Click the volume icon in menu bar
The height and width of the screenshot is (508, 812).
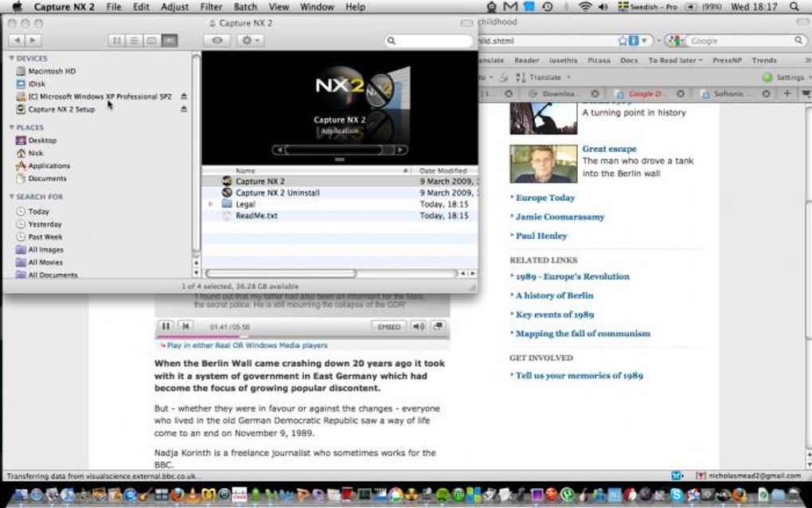pyautogui.click(x=603, y=6)
